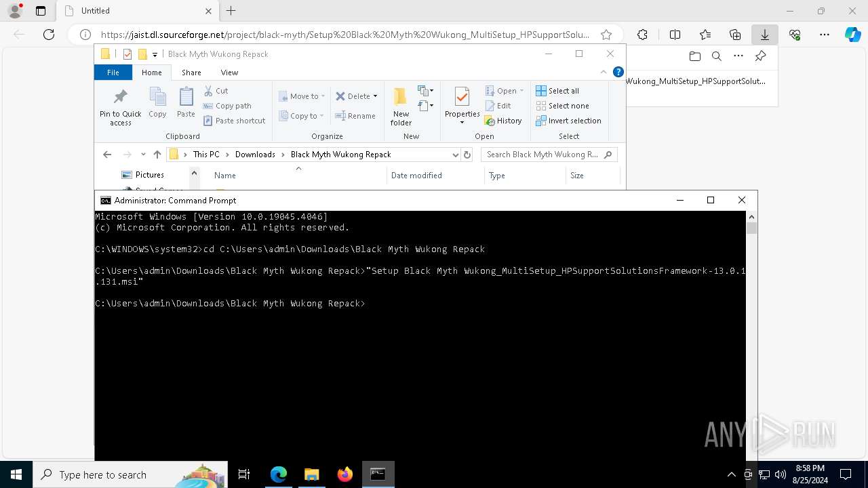Search downloads in Edge Downloads panel
This screenshot has width=868, height=488.
(x=717, y=56)
